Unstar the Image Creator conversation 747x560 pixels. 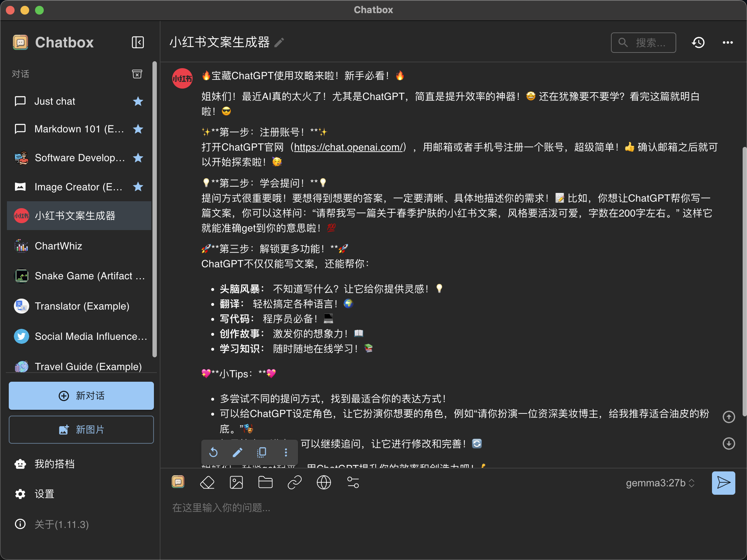[x=138, y=187]
